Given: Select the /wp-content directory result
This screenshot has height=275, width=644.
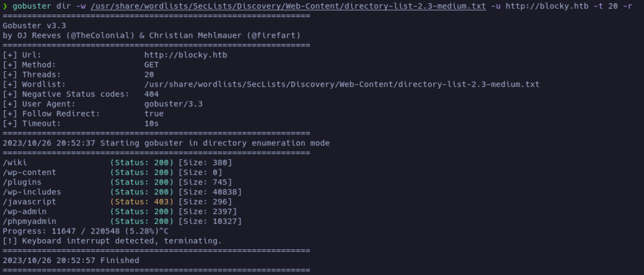Looking at the screenshot, I should (30, 172).
